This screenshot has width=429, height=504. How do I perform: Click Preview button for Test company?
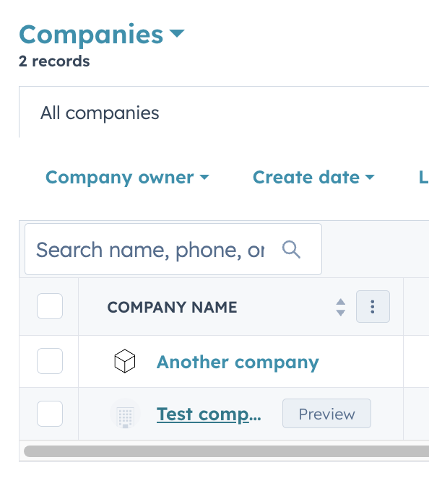click(x=326, y=414)
